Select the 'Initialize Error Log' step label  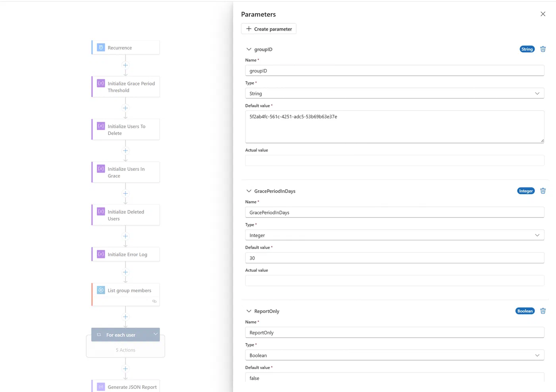pyautogui.click(x=127, y=255)
